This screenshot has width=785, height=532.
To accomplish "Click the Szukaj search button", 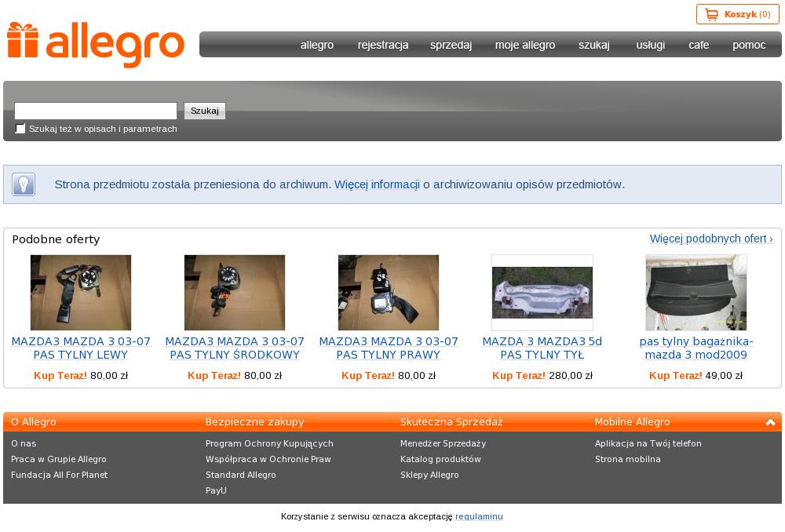I will point(205,111).
